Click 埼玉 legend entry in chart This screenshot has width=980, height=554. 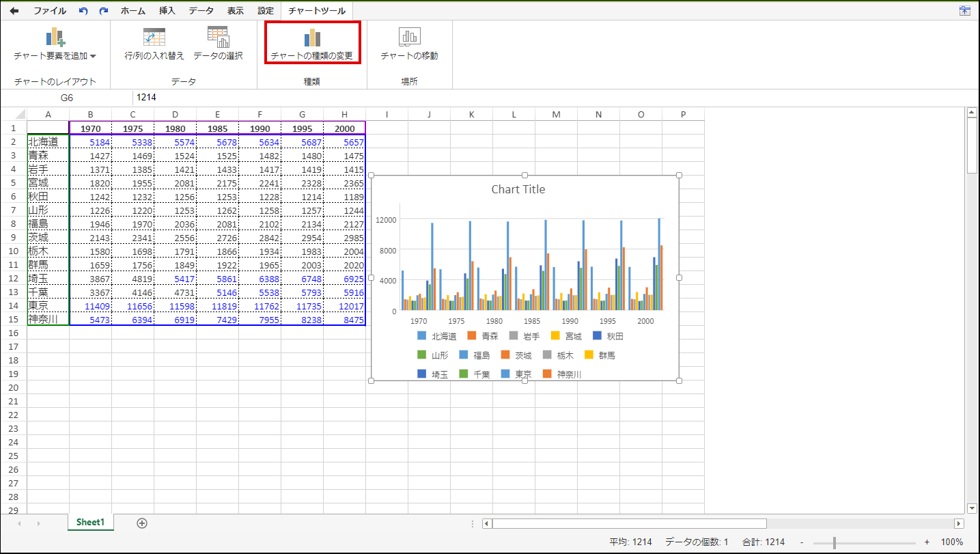pos(433,374)
